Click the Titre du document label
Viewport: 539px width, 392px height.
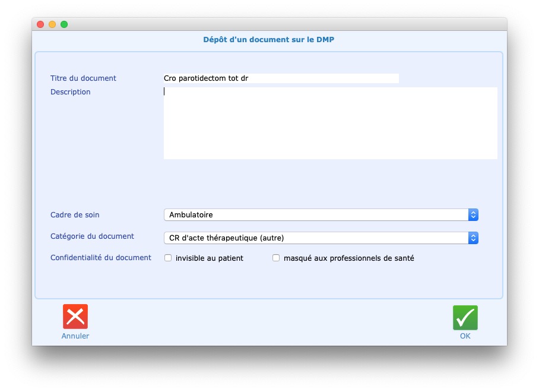point(83,78)
